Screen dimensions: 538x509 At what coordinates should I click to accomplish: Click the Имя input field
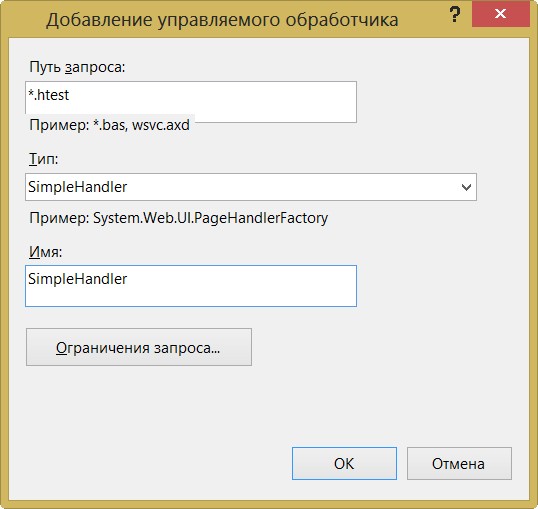191,286
